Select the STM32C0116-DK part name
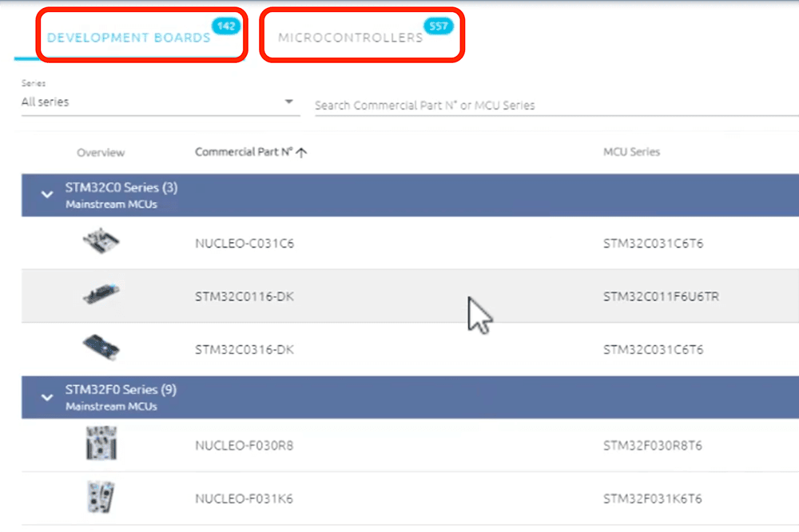 (x=244, y=296)
